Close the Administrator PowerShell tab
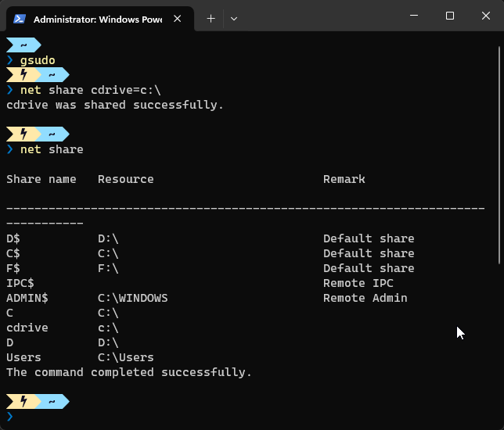Screen dimensions: 504x430 [178, 19]
